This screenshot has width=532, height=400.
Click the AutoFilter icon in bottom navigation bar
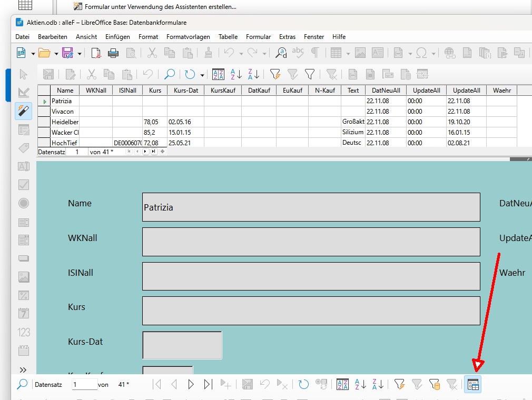(x=399, y=384)
